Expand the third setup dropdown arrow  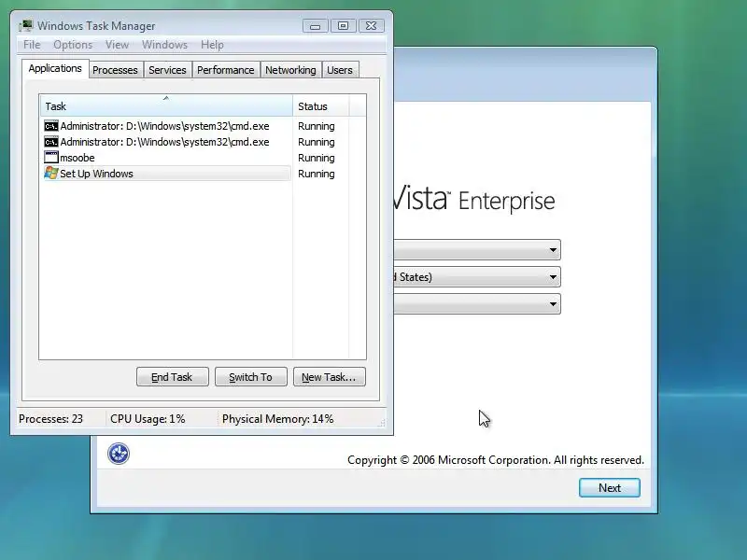pos(553,304)
